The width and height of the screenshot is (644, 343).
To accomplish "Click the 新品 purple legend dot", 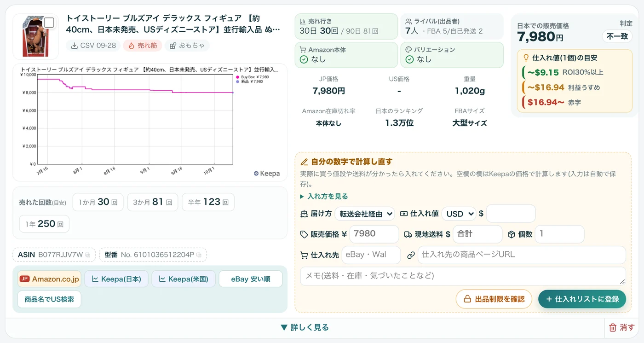I will 237,81.
